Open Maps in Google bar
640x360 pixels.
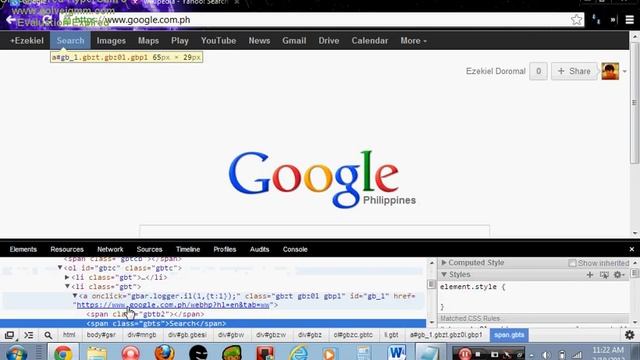point(148,41)
